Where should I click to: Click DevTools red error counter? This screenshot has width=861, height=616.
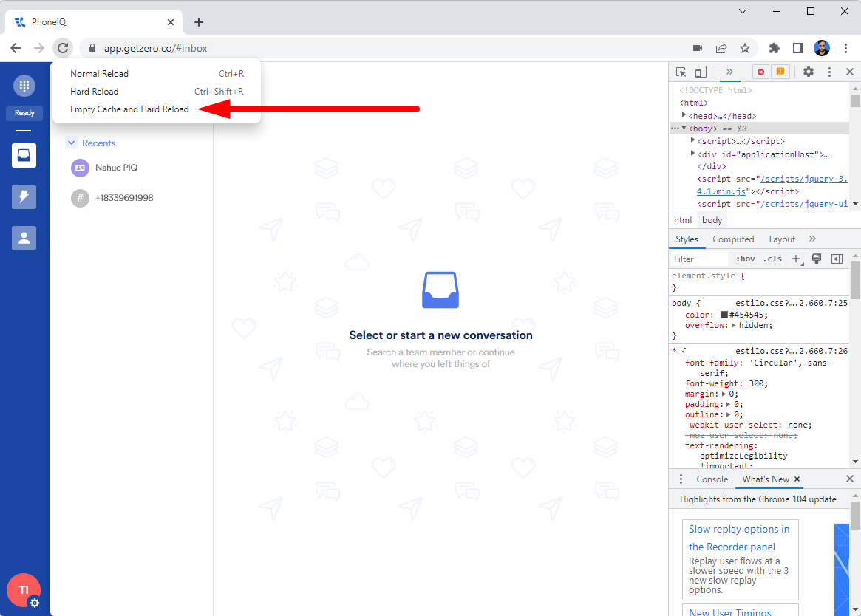[x=760, y=72]
